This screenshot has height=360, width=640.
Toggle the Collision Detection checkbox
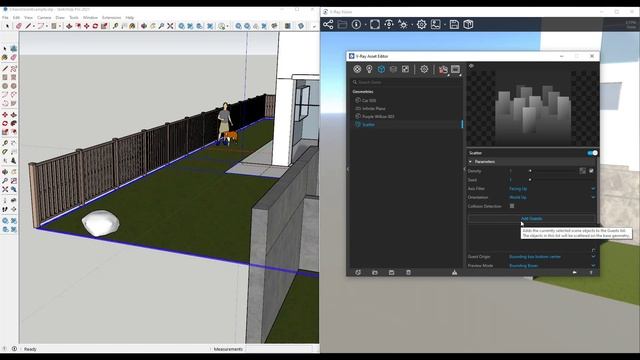pos(512,206)
